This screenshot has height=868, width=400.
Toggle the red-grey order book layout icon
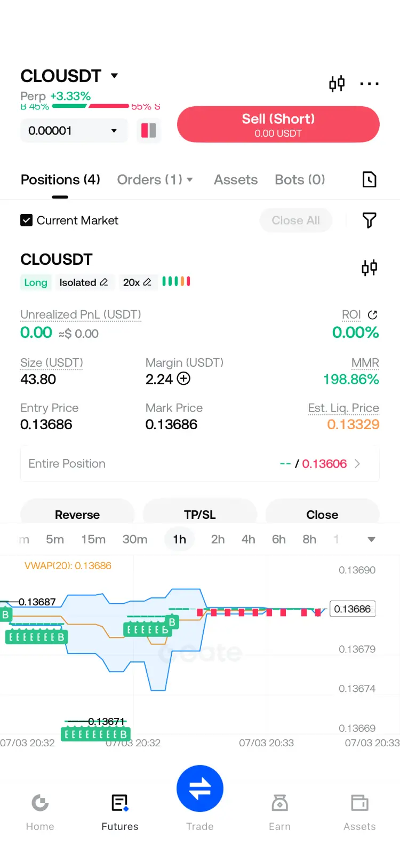[148, 131]
